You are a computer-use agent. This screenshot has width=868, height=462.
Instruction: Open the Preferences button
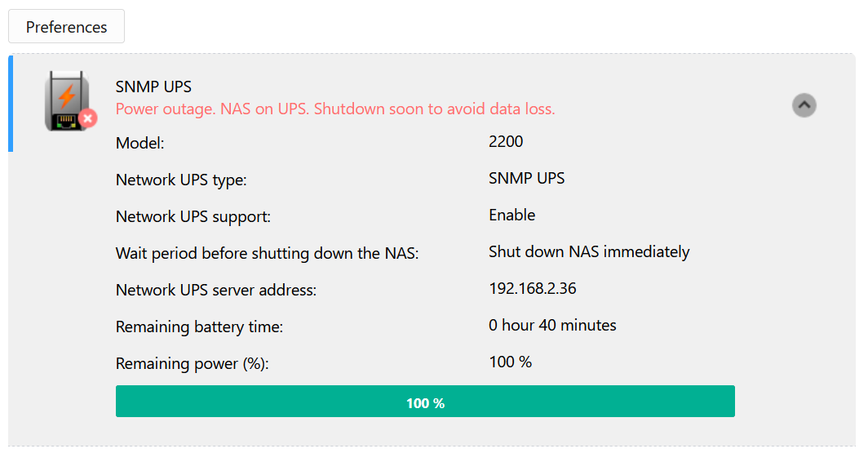66,27
